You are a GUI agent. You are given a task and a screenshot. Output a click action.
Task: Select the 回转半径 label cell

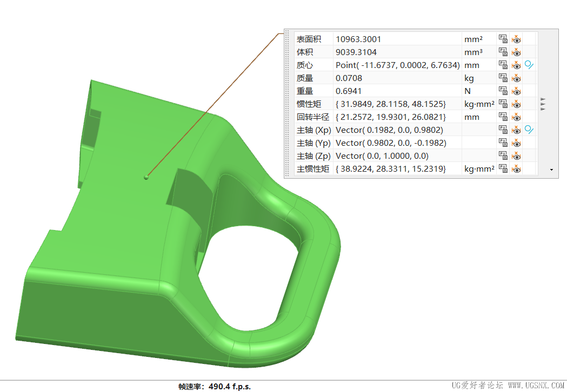314,117
